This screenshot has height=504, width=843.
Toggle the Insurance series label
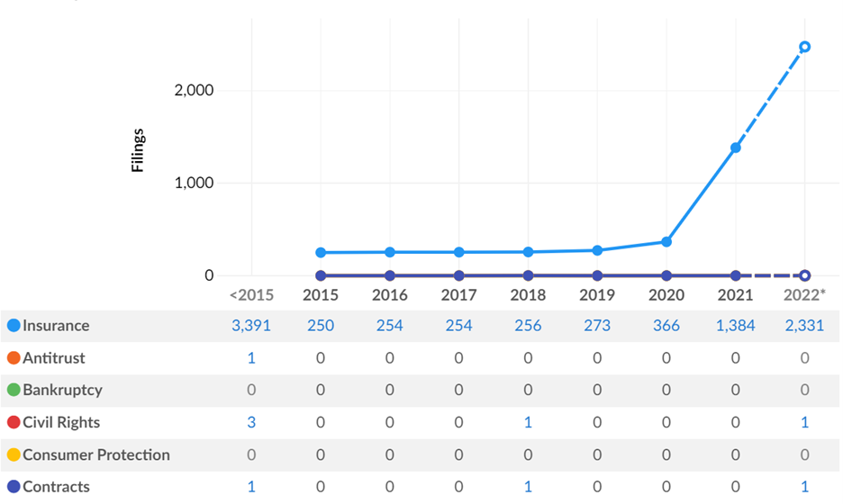[x=56, y=326]
